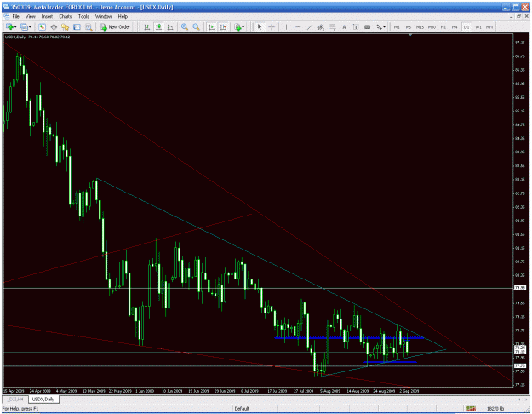Toggle the Data Window crosshair-circle icon

(x=54, y=27)
